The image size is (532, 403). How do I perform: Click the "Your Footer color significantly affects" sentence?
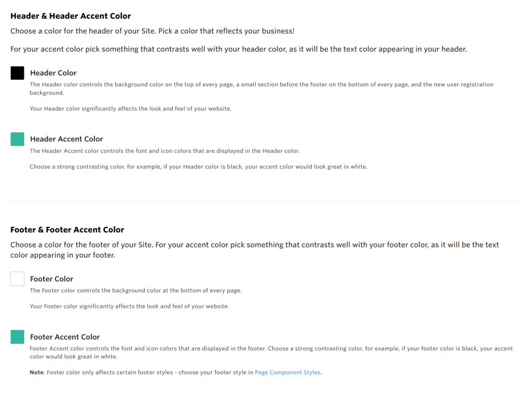129,306
